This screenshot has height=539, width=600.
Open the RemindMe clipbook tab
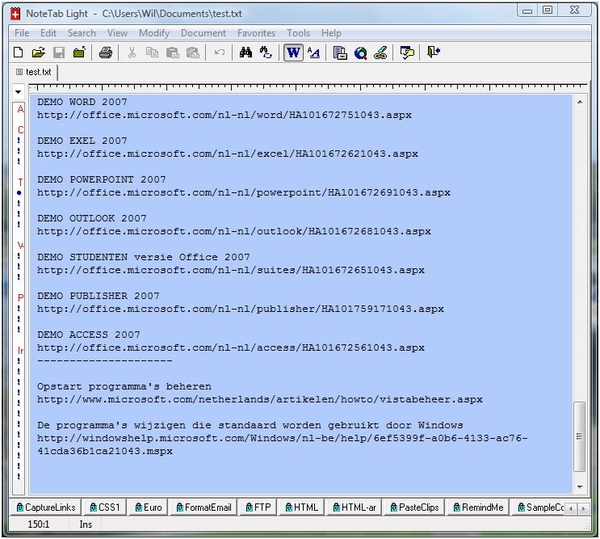click(x=478, y=508)
